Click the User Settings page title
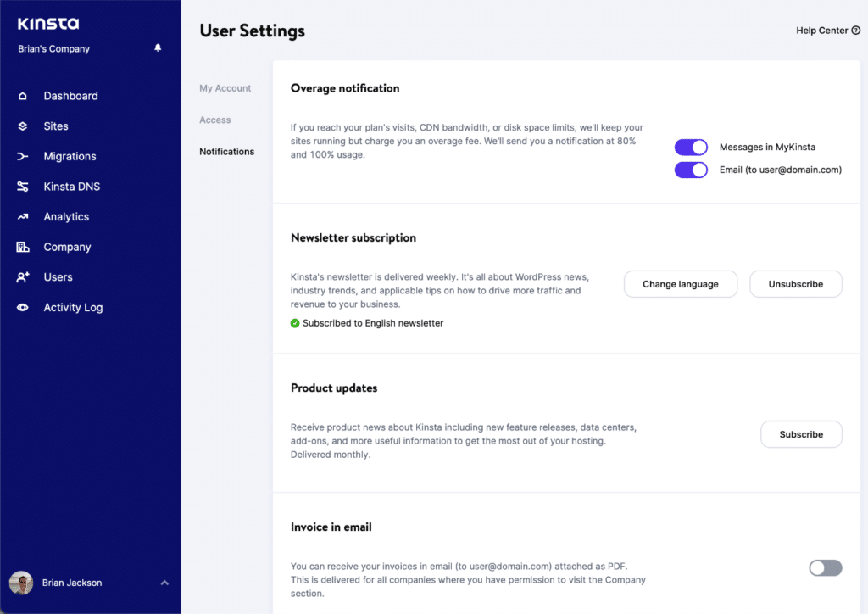This screenshot has height=614, width=868. (x=252, y=31)
